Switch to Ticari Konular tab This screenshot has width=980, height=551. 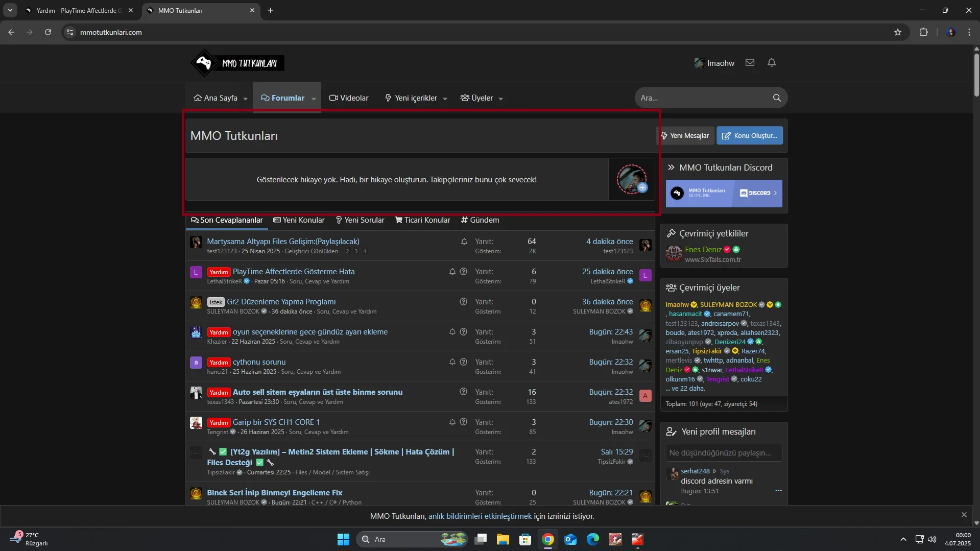click(423, 220)
